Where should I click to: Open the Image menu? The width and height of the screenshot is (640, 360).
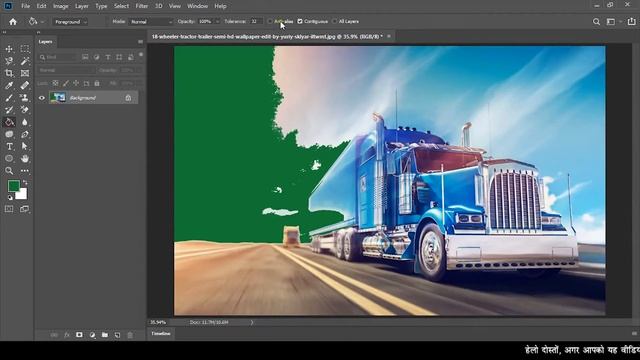tap(60, 6)
